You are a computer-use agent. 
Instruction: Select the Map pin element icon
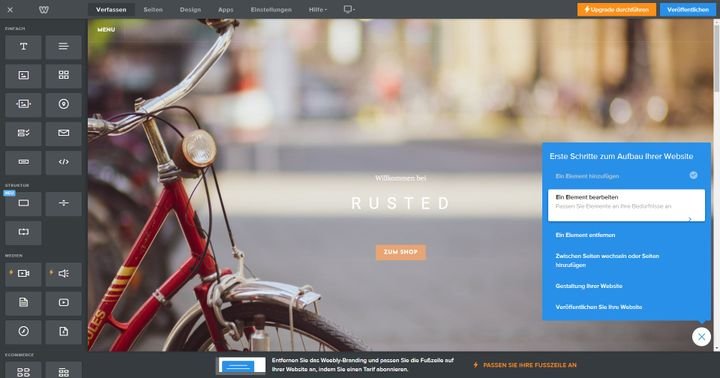[63, 105]
